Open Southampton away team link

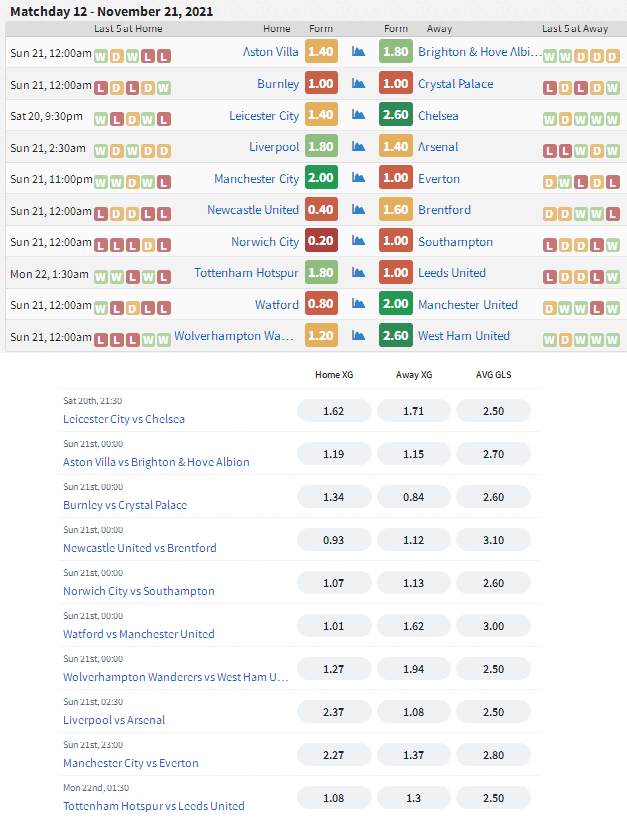coord(455,242)
